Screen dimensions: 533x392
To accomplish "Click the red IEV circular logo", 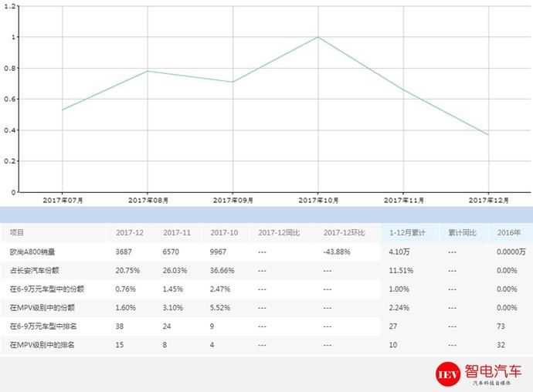I will (x=449, y=373).
